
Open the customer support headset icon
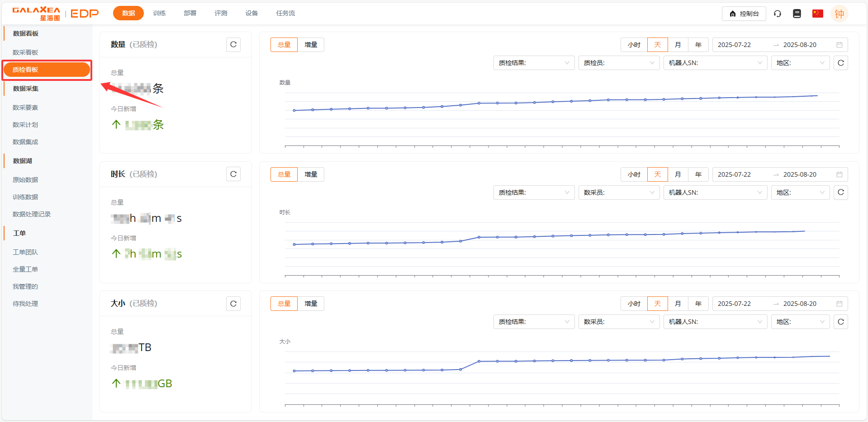tap(777, 14)
